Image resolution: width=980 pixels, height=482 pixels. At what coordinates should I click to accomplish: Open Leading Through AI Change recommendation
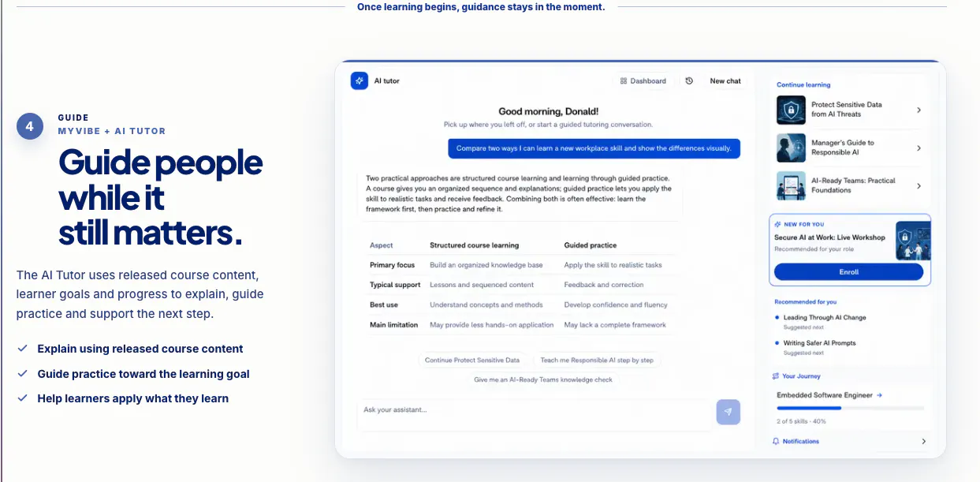[x=825, y=318]
